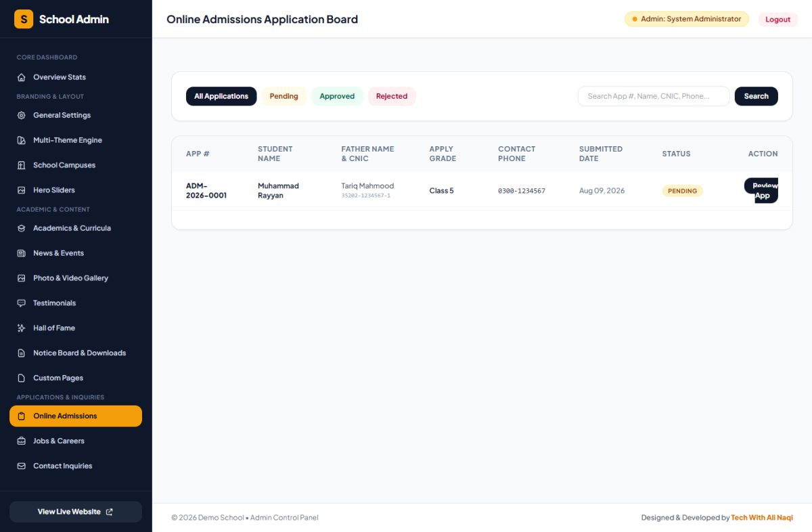Image resolution: width=812 pixels, height=532 pixels.
Task: Click the Hero Sliders image icon
Action: (x=21, y=190)
